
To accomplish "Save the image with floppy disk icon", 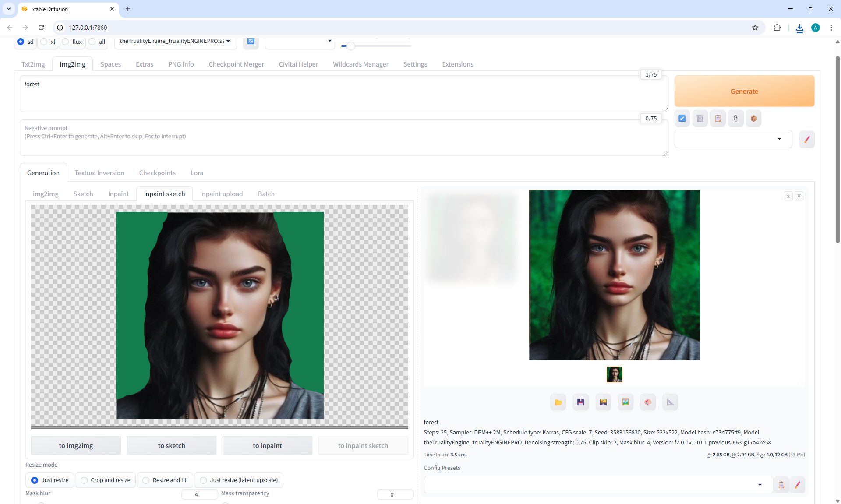I will 580,402.
